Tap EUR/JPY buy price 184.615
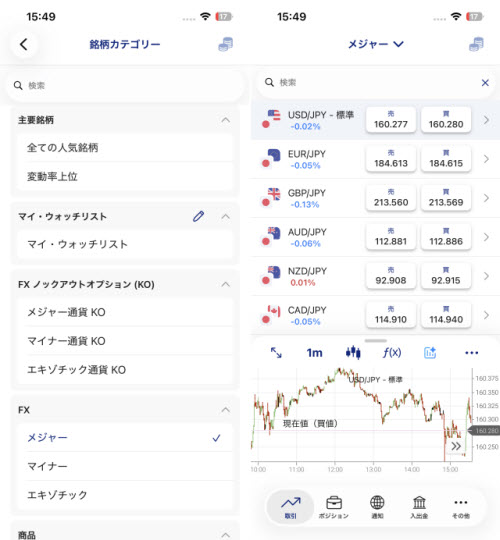Screen dimensions: 500x540 click(446, 159)
